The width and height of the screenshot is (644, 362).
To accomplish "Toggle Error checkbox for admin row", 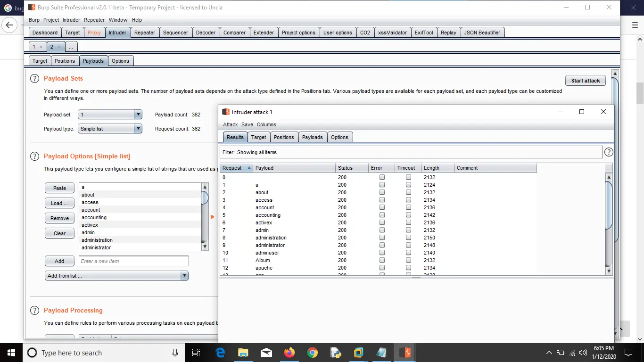I will coord(382,230).
